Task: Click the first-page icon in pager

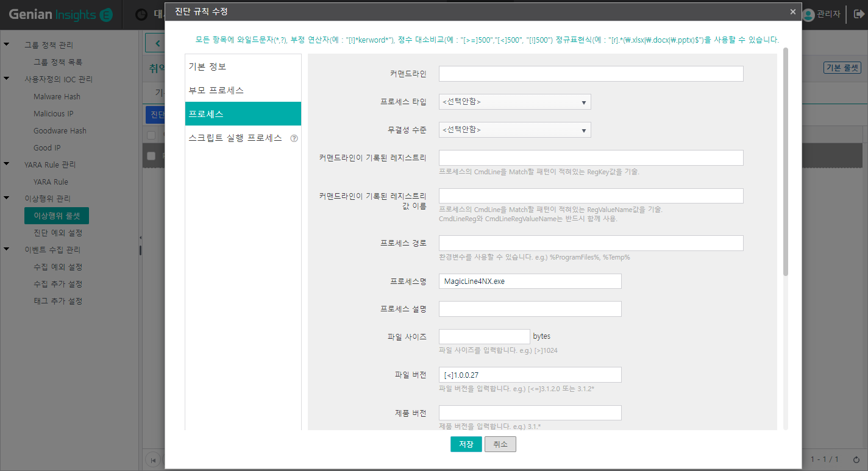Action: point(154,459)
